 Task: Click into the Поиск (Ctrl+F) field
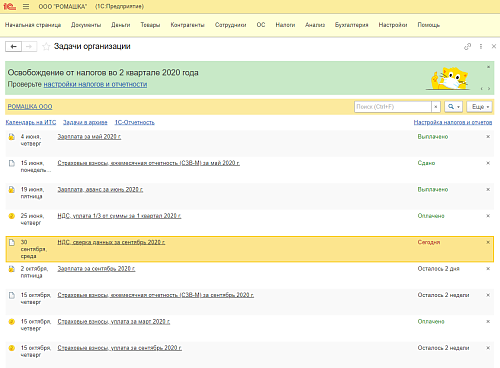coord(393,107)
